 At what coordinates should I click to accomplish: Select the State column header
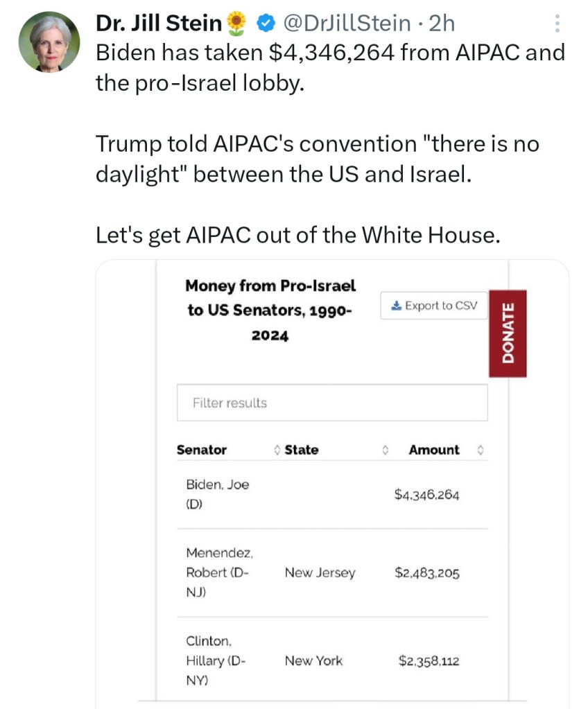coord(302,450)
